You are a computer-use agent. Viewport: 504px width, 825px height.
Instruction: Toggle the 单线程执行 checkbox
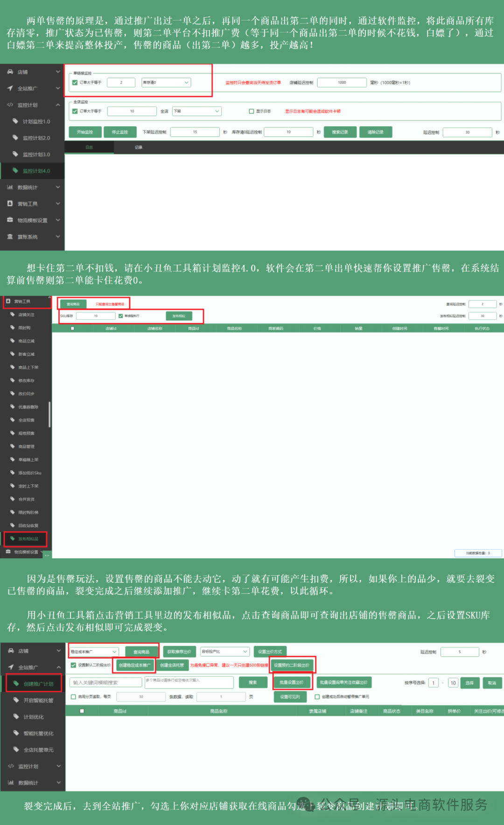point(121,316)
